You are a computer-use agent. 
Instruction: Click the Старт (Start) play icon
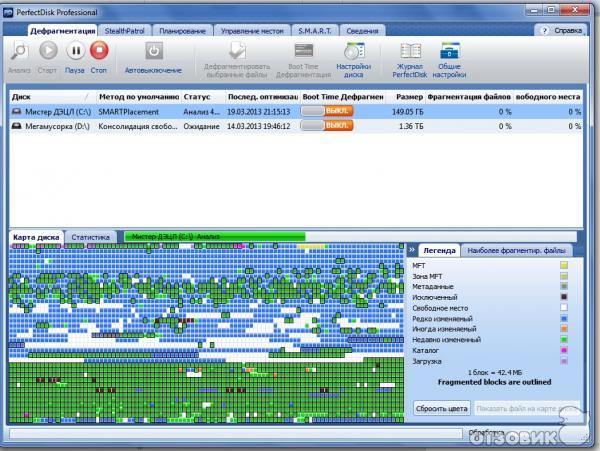click(x=46, y=51)
